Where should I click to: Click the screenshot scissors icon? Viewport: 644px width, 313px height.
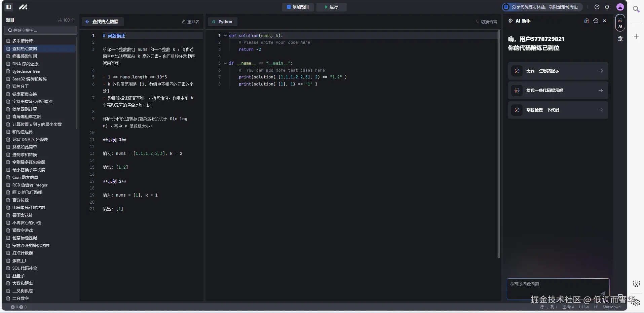coord(636,284)
